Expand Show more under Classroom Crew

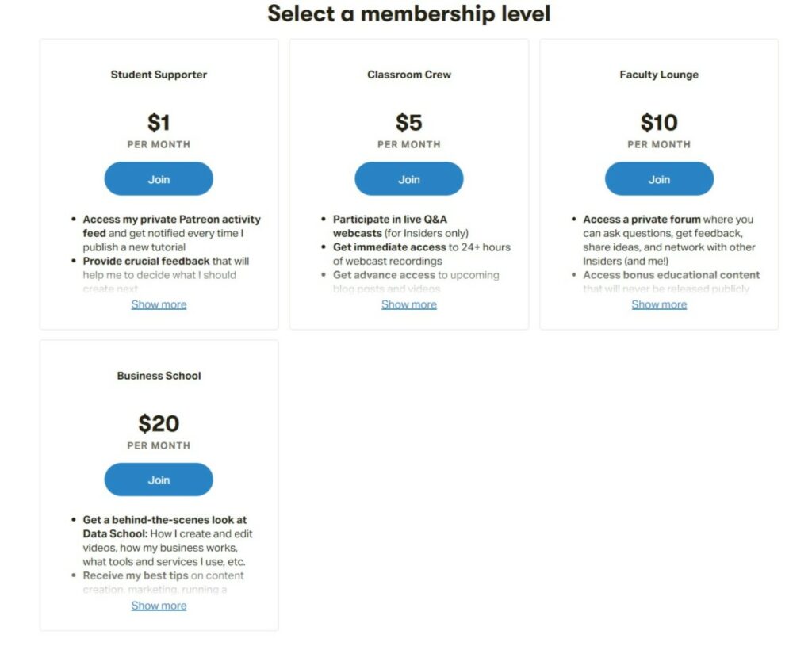coord(408,304)
